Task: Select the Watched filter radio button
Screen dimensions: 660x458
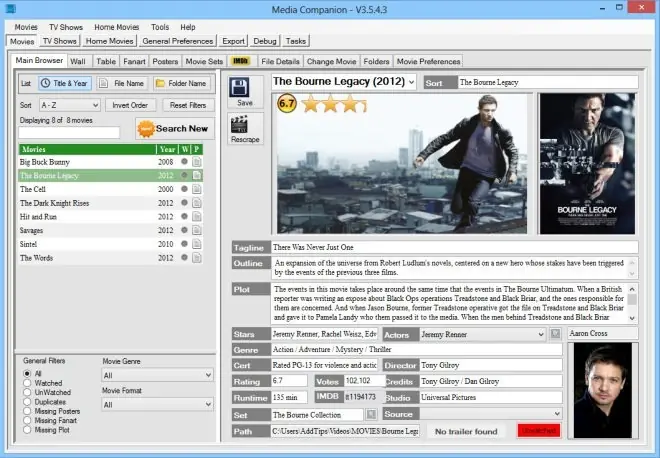Action: point(27,383)
